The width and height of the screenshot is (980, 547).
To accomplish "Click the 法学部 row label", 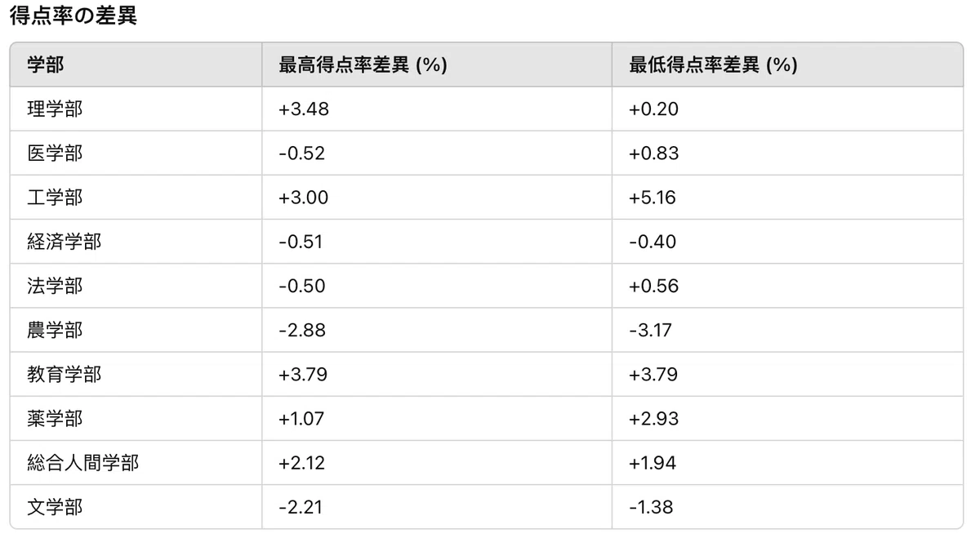I will [x=55, y=286].
